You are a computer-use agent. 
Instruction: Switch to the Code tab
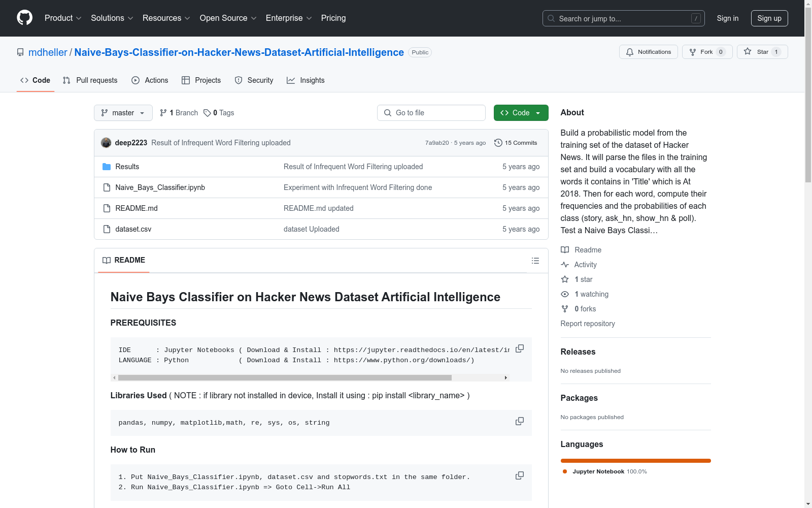pyautogui.click(x=36, y=80)
